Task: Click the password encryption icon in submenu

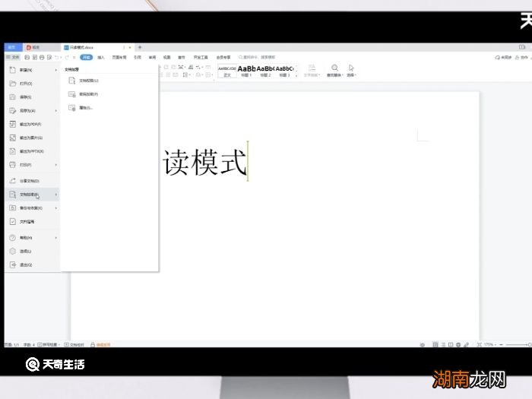Action: click(x=72, y=94)
